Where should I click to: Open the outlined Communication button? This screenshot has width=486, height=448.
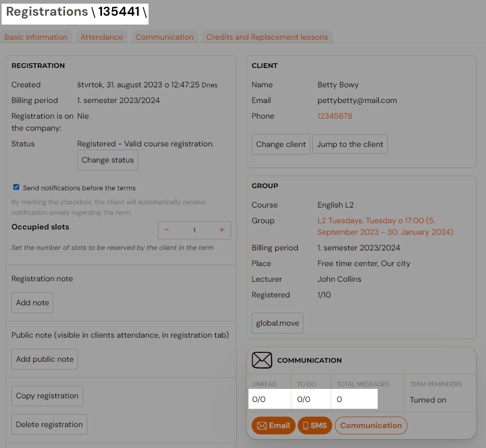[x=371, y=426]
